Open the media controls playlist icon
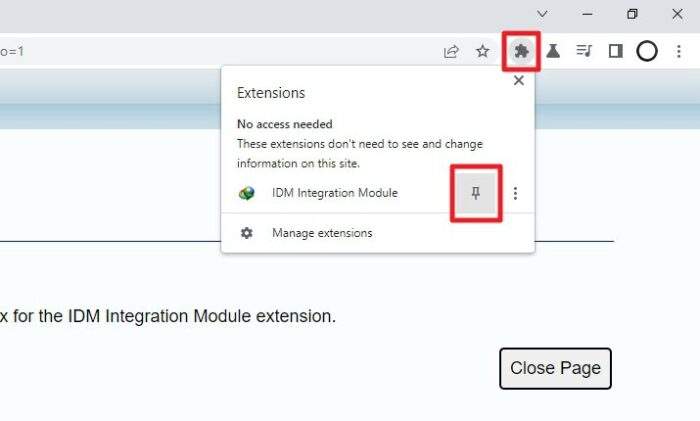 (584, 51)
